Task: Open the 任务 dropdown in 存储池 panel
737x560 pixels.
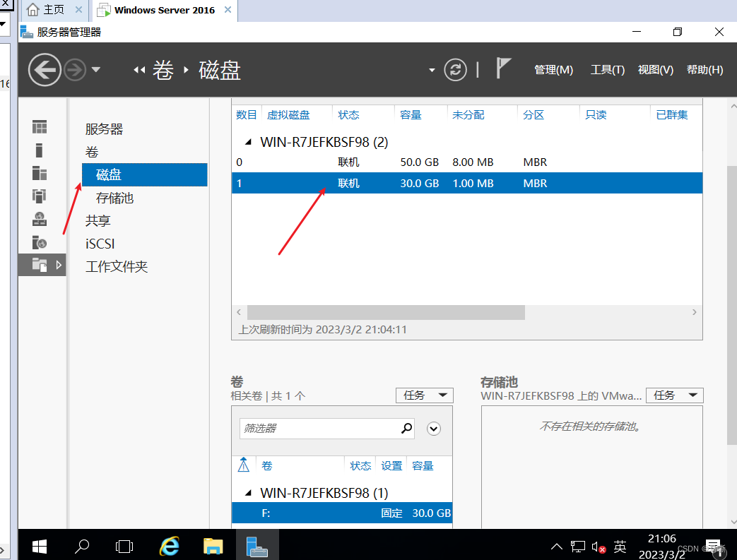Action: 675,395
